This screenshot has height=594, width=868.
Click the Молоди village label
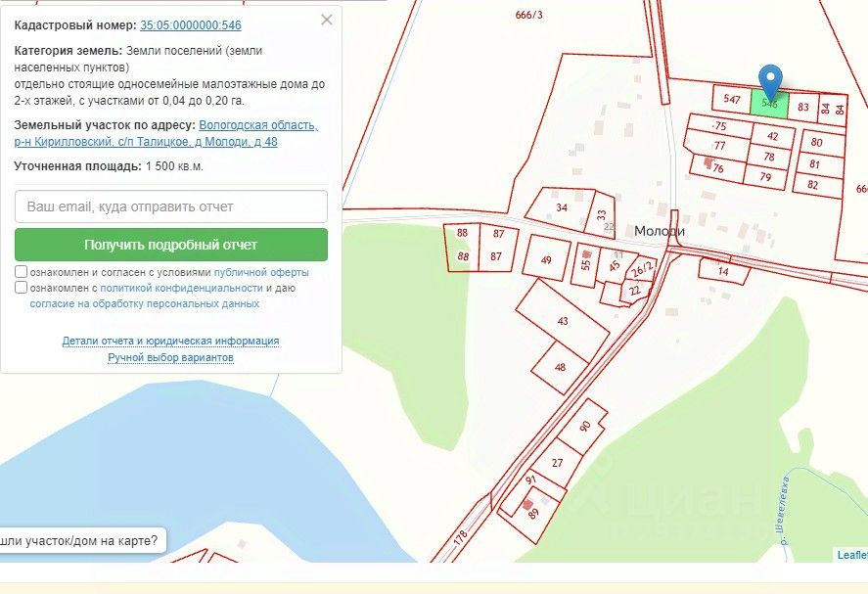660,231
